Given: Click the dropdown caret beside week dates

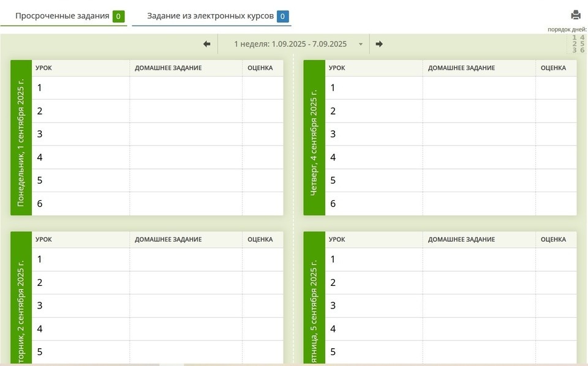Looking at the screenshot, I should (x=360, y=44).
